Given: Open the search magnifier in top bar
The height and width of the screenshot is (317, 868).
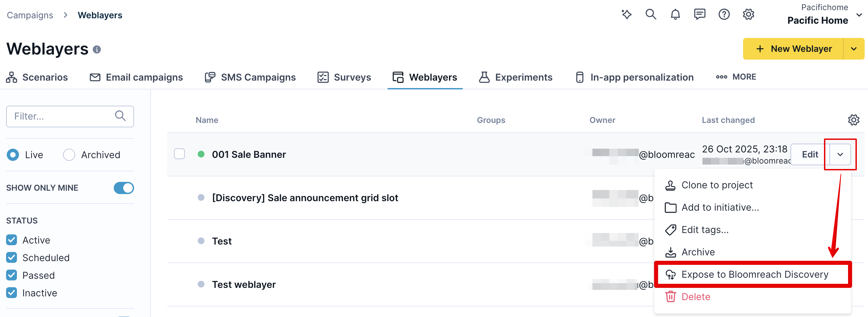Looking at the screenshot, I should (x=651, y=15).
